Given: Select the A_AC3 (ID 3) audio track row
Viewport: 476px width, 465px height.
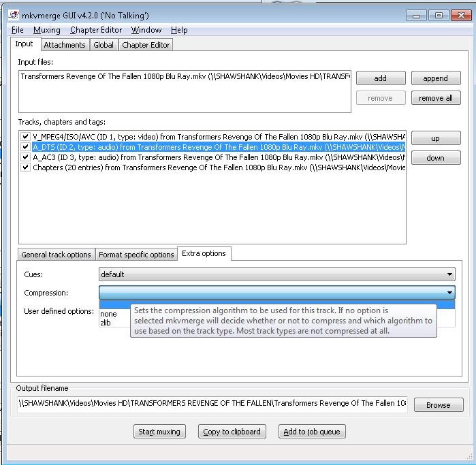Looking at the screenshot, I should pos(219,157).
